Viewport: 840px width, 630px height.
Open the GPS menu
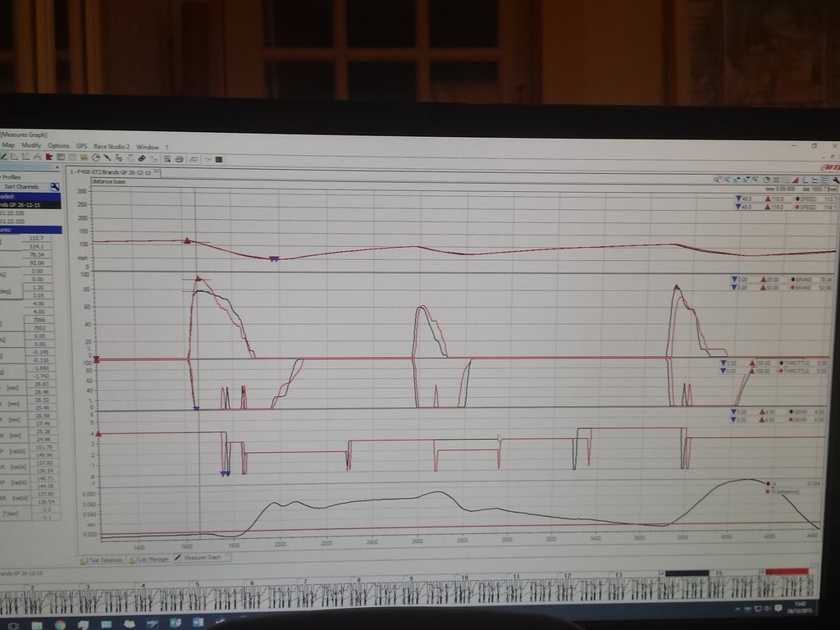coord(82,146)
